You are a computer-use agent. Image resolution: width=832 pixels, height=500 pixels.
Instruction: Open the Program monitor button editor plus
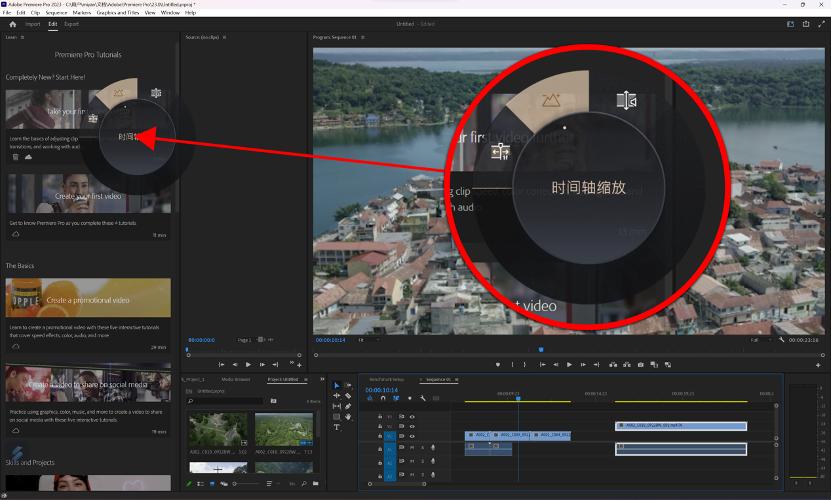[818, 365]
